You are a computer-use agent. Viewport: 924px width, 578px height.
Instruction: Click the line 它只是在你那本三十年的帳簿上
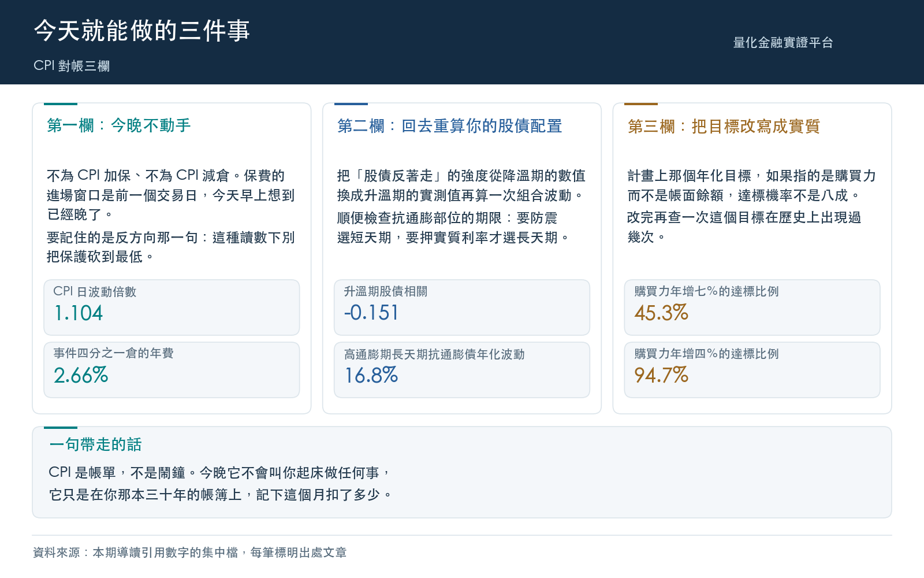221,495
